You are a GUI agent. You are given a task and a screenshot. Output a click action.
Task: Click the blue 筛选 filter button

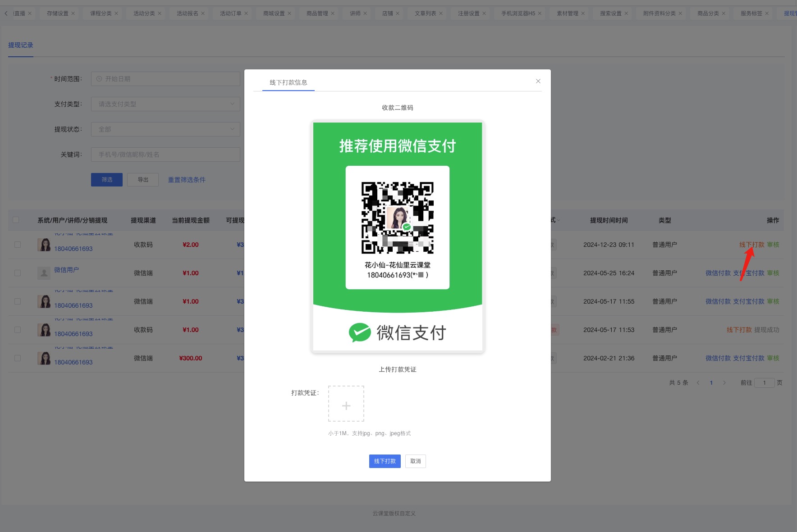[x=107, y=180]
